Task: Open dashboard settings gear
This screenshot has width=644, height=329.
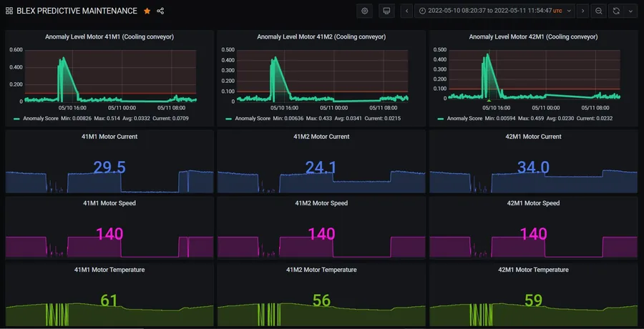Action: pyautogui.click(x=364, y=11)
